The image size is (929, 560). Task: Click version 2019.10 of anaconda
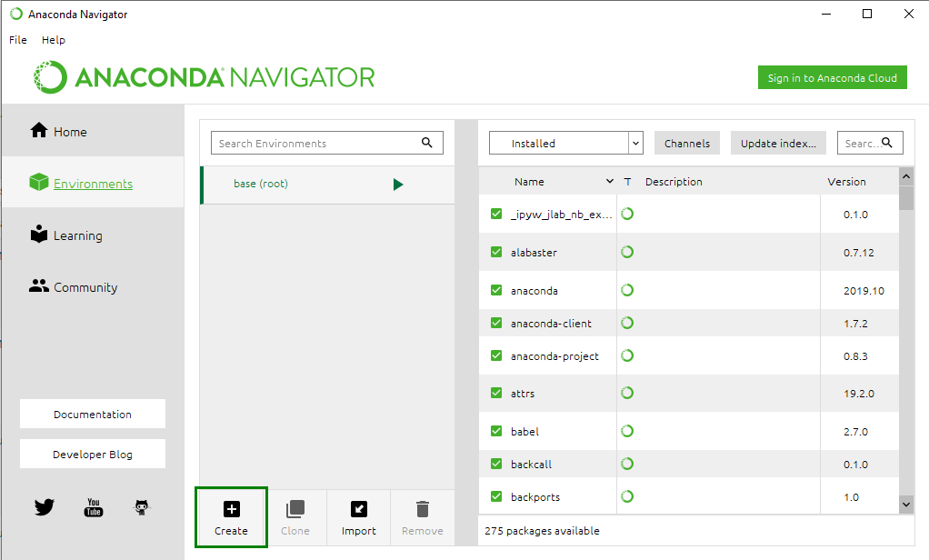pos(864,290)
